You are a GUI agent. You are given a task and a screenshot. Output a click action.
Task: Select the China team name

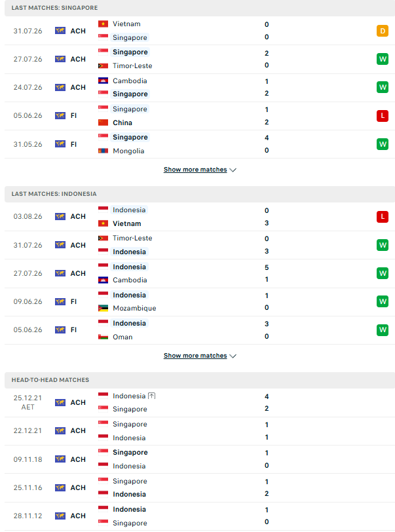tap(122, 123)
